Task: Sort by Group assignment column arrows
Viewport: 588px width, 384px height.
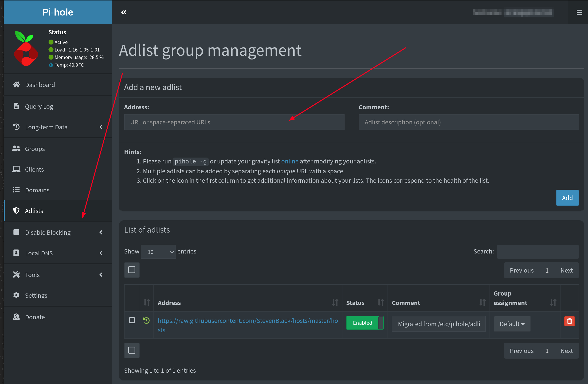Action: [553, 302]
